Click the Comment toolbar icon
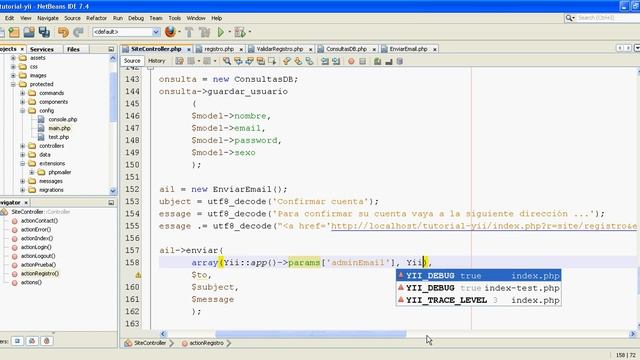This screenshot has height=360, width=640. click(x=378, y=61)
